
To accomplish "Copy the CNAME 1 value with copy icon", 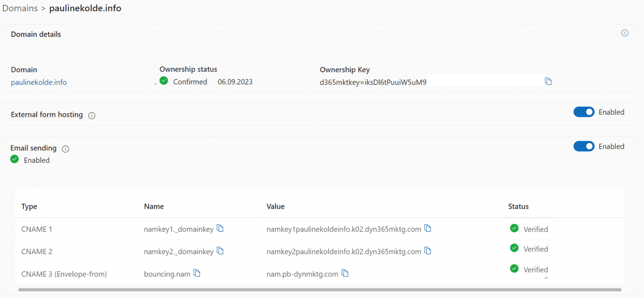I will [x=428, y=228].
